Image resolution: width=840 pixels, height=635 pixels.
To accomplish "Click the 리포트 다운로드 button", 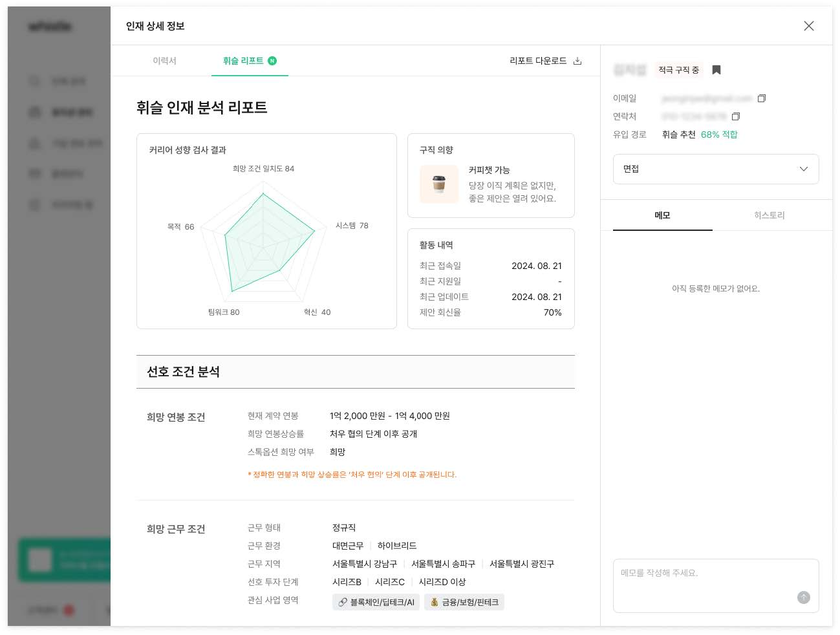I will [x=538, y=61].
